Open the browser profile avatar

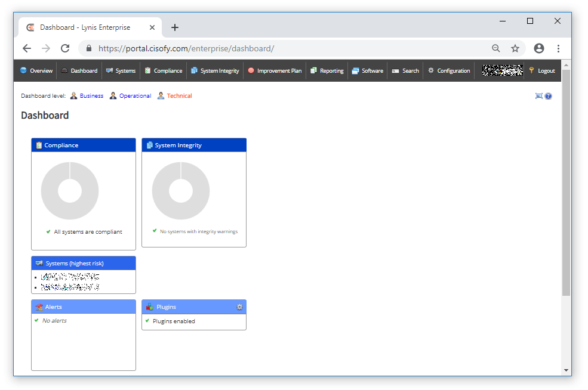point(539,48)
